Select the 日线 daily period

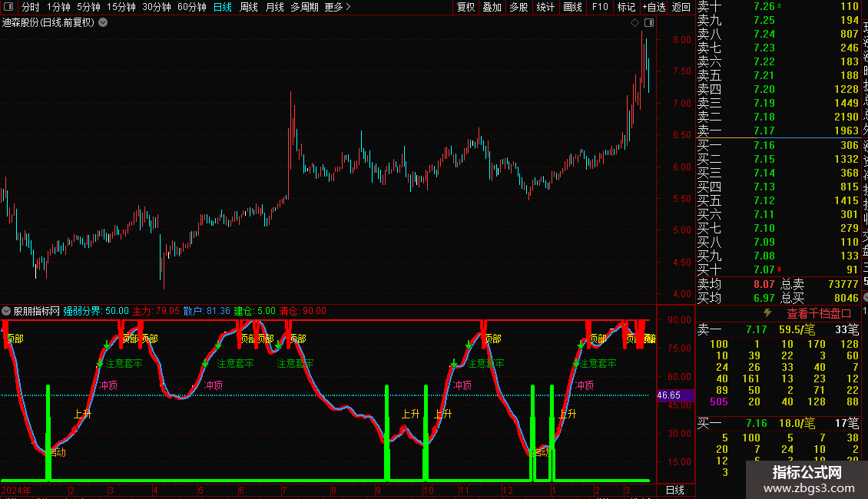[223, 7]
